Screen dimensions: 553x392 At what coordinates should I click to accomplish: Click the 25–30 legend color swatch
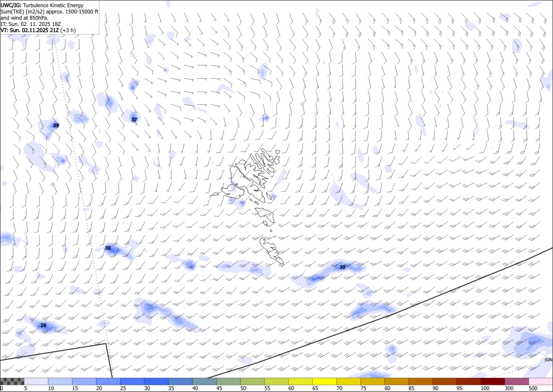(x=132, y=381)
